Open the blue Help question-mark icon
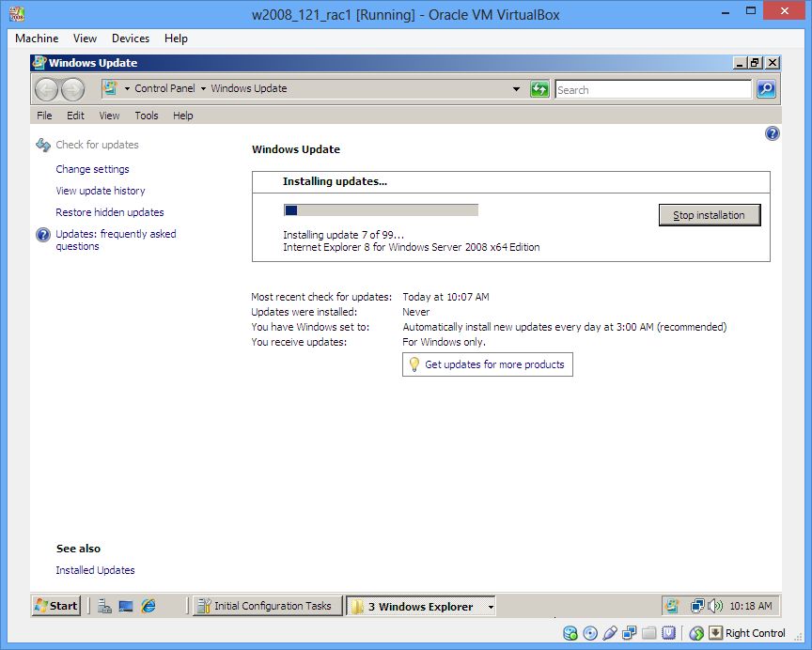The image size is (812, 650). 772,133
